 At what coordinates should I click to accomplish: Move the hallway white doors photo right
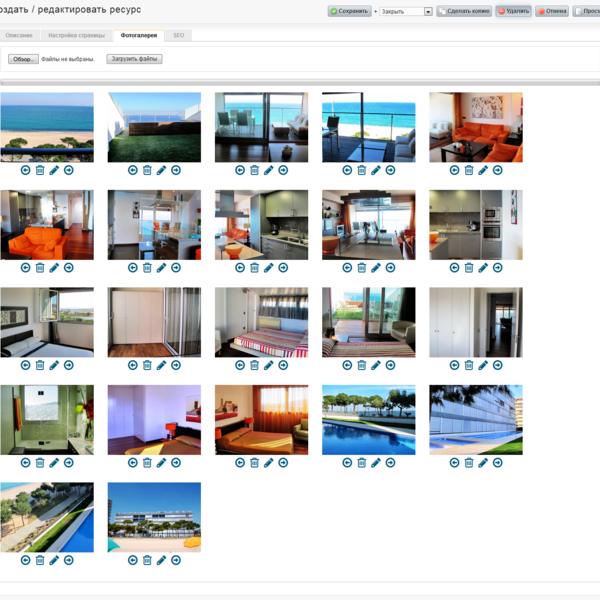point(497,365)
